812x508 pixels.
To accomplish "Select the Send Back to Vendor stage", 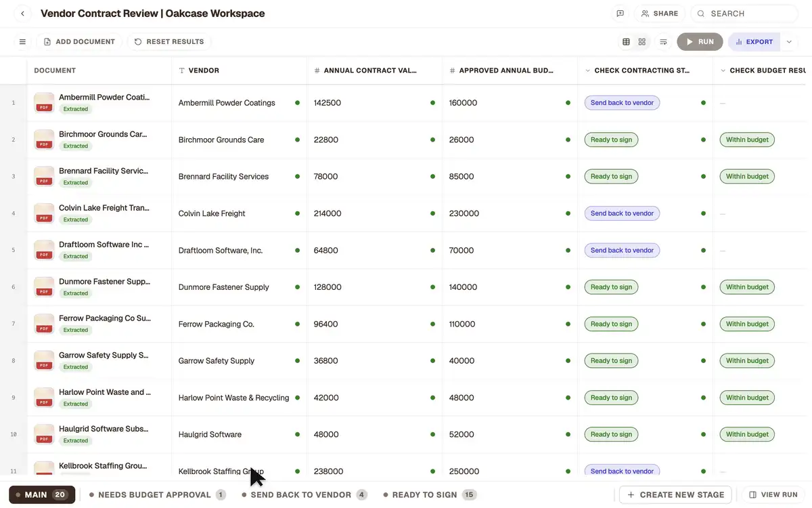I will (x=304, y=495).
